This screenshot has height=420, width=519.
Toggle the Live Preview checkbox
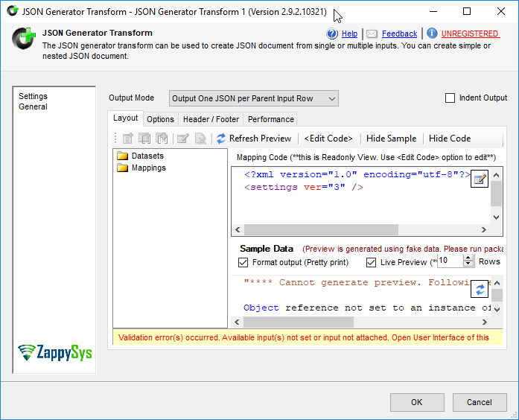tap(371, 262)
